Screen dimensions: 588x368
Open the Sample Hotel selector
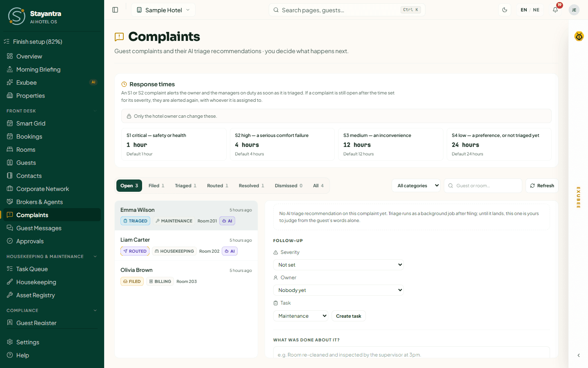(x=163, y=10)
